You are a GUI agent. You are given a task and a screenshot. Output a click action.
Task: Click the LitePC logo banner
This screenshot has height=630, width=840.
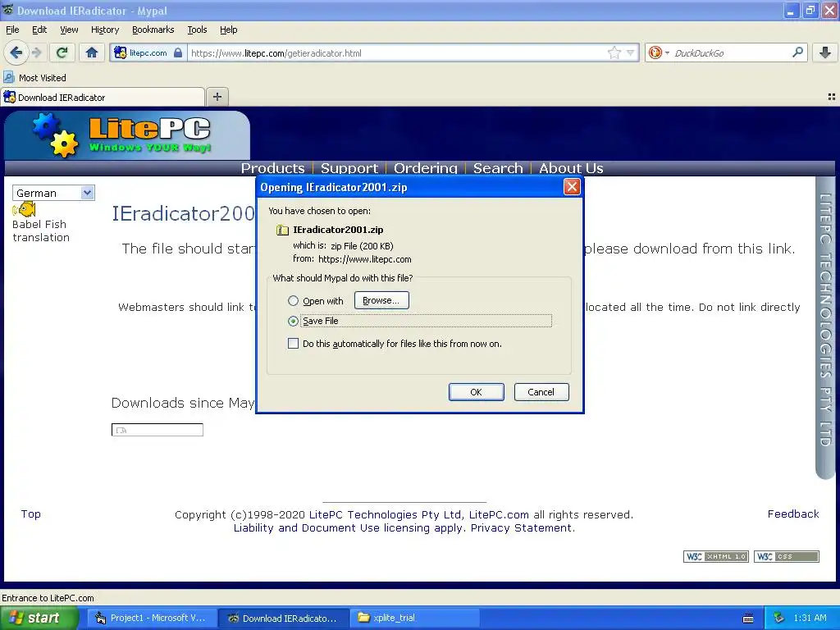(127, 135)
